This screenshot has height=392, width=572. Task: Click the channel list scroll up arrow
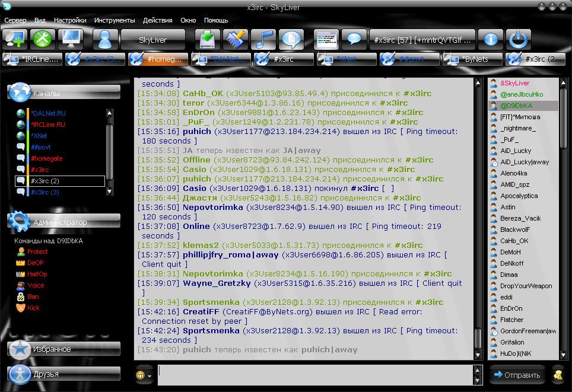(x=109, y=113)
